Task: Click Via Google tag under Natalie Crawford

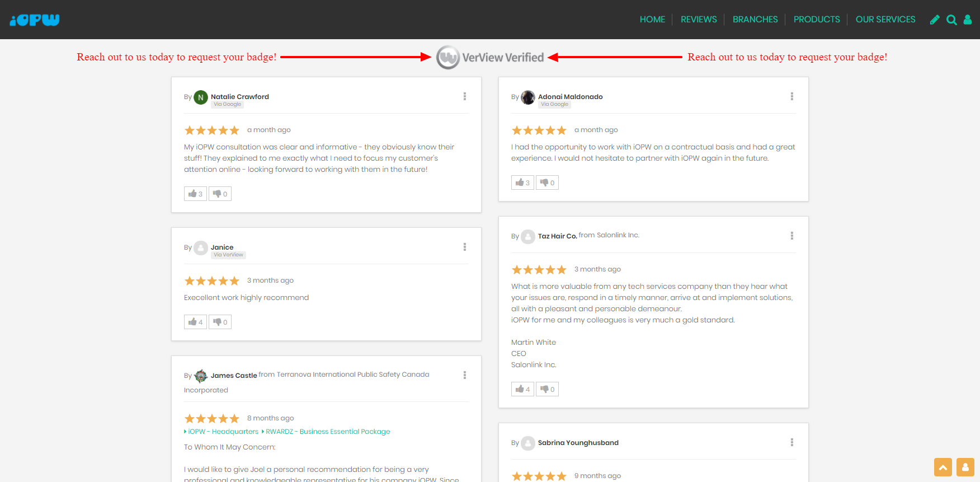Action: pyautogui.click(x=227, y=104)
